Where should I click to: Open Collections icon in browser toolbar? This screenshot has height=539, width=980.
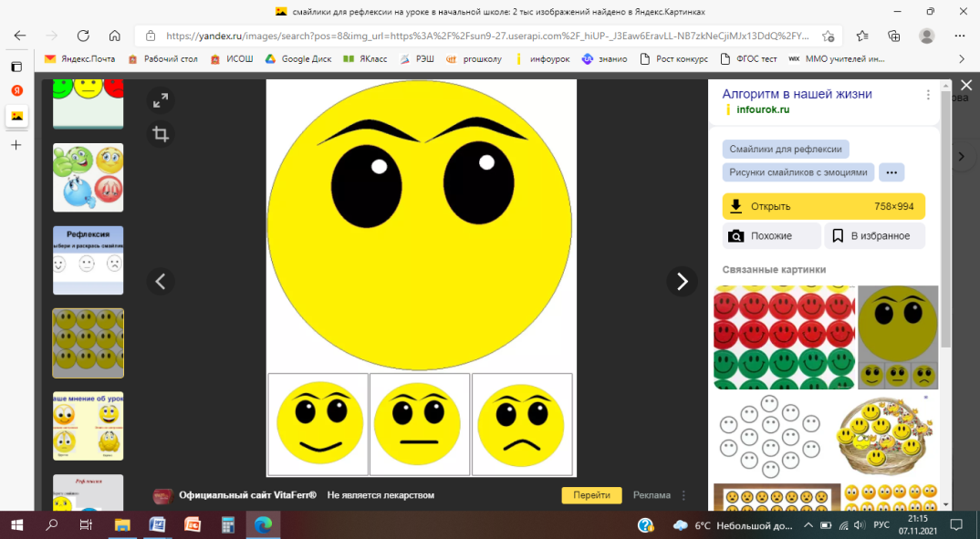coord(893,36)
